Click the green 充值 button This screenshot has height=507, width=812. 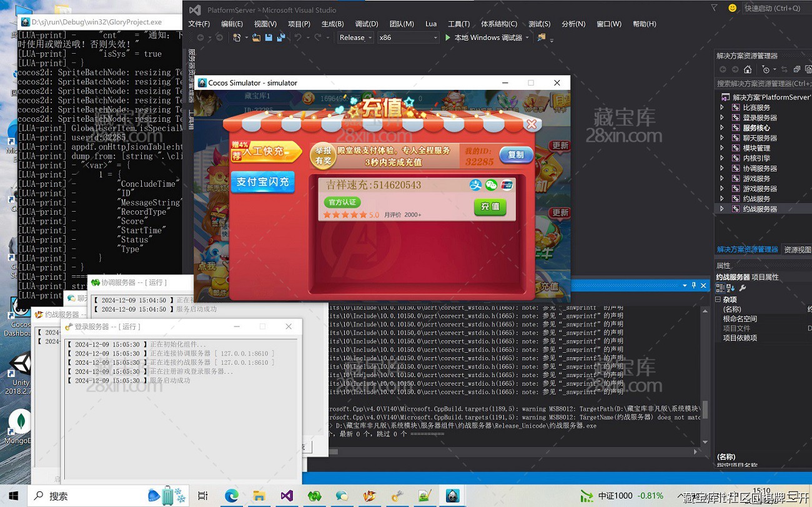click(x=490, y=207)
